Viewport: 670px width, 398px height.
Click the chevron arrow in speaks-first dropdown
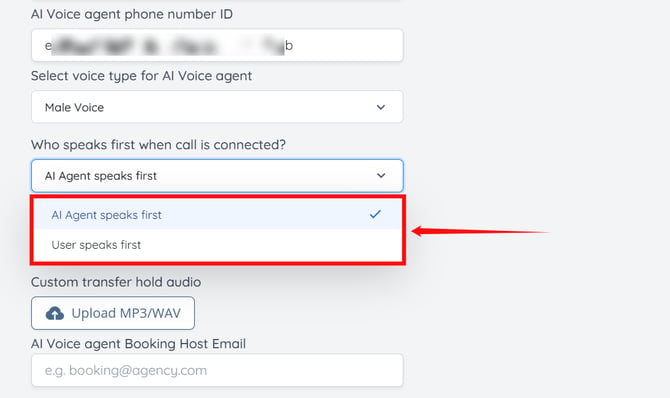coord(381,175)
